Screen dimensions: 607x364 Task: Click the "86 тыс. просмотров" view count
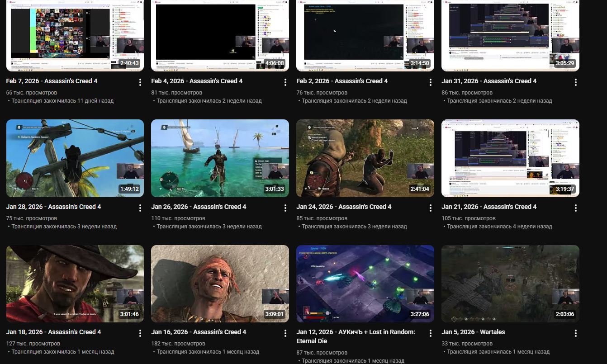[x=467, y=93]
